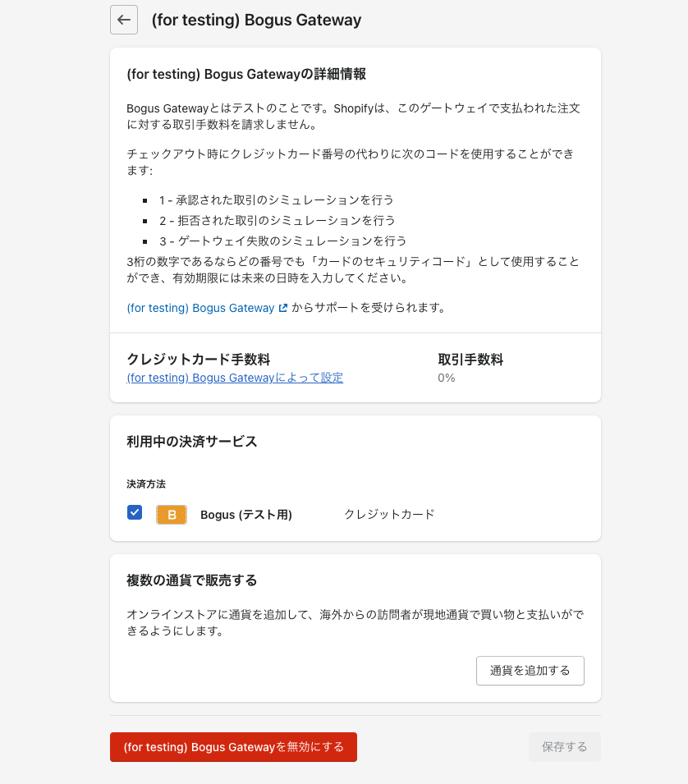Viewport: 688px width, 784px height.
Task: Click the 0% transaction fee value
Action: pyautogui.click(x=447, y=378)
